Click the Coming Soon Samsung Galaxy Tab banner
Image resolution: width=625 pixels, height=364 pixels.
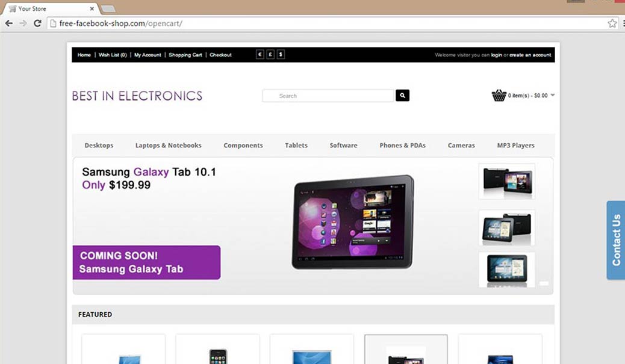pos(147,262)
